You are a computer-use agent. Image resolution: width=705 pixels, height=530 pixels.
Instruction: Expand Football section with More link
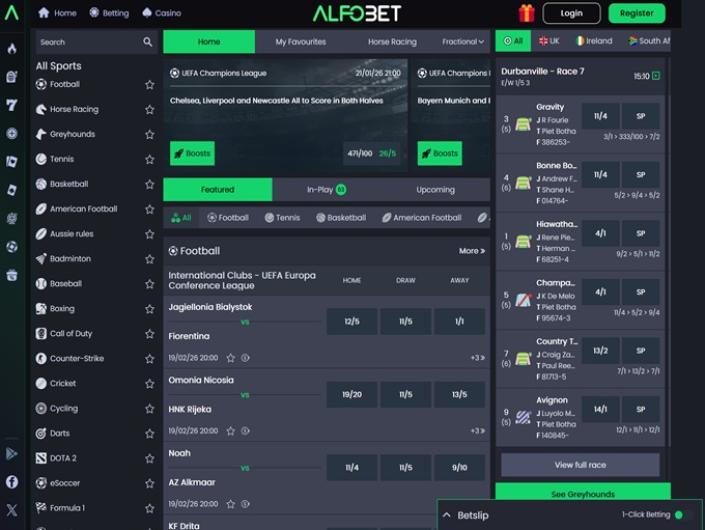coord(471,251)
